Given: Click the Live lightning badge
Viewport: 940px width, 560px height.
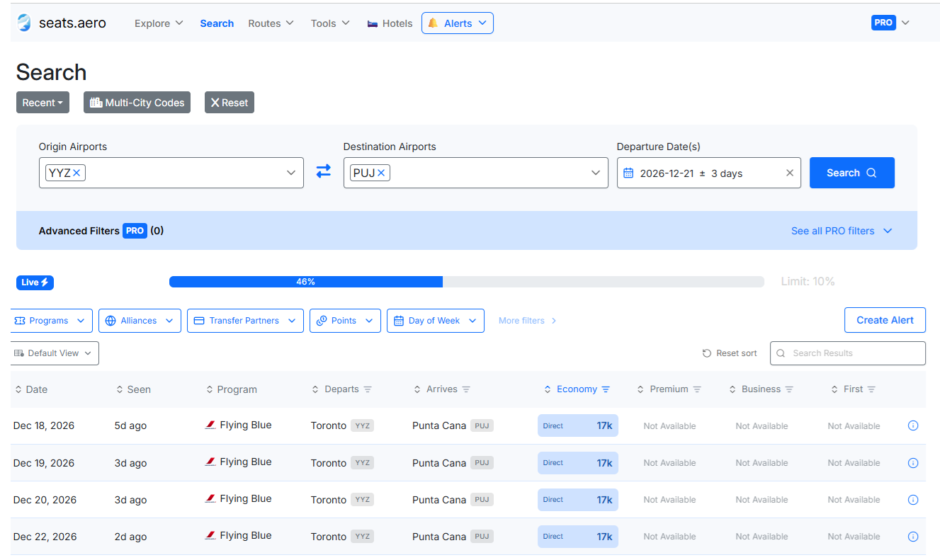Looking at the screenshot, I should coord(35,282).
